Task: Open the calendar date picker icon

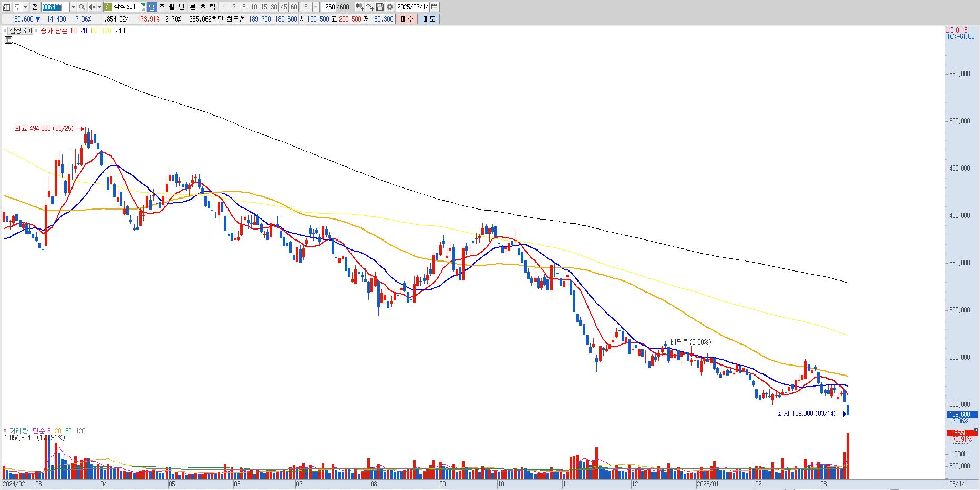Action: [434, 7]
